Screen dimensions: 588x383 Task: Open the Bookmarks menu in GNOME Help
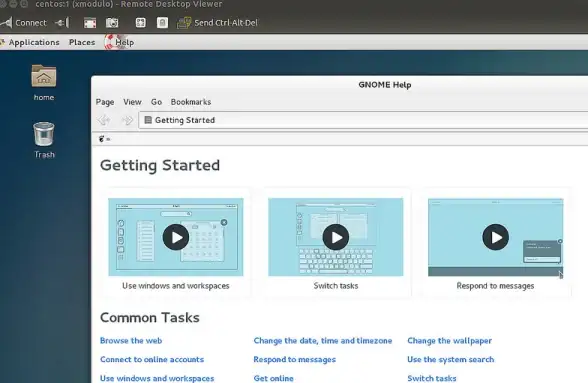(x=191, y=102)
